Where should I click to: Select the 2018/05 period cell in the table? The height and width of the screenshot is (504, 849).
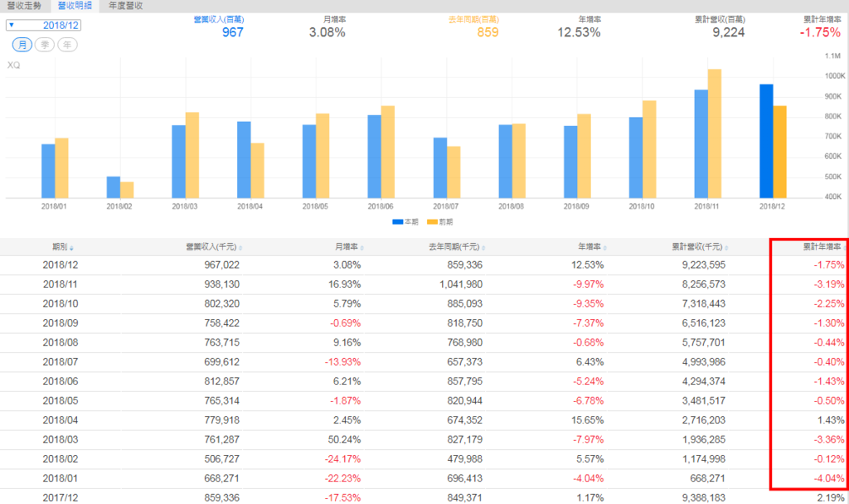60,400
